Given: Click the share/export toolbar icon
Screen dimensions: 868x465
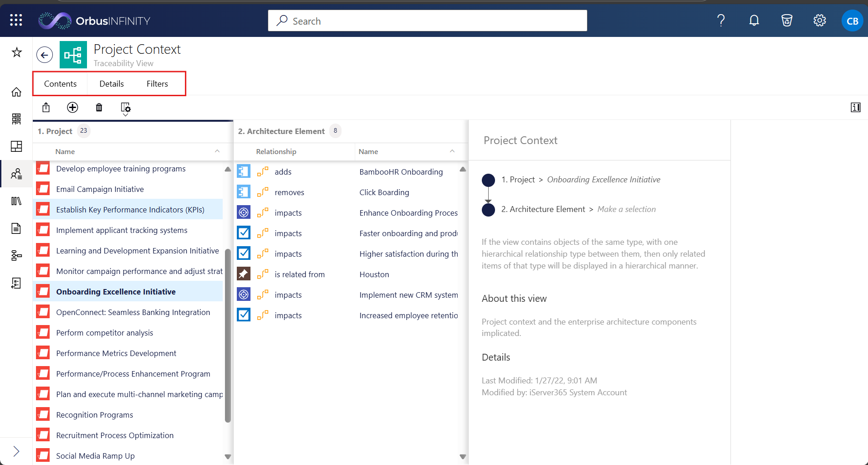Looking at the screenshot, I should point(46,108).
